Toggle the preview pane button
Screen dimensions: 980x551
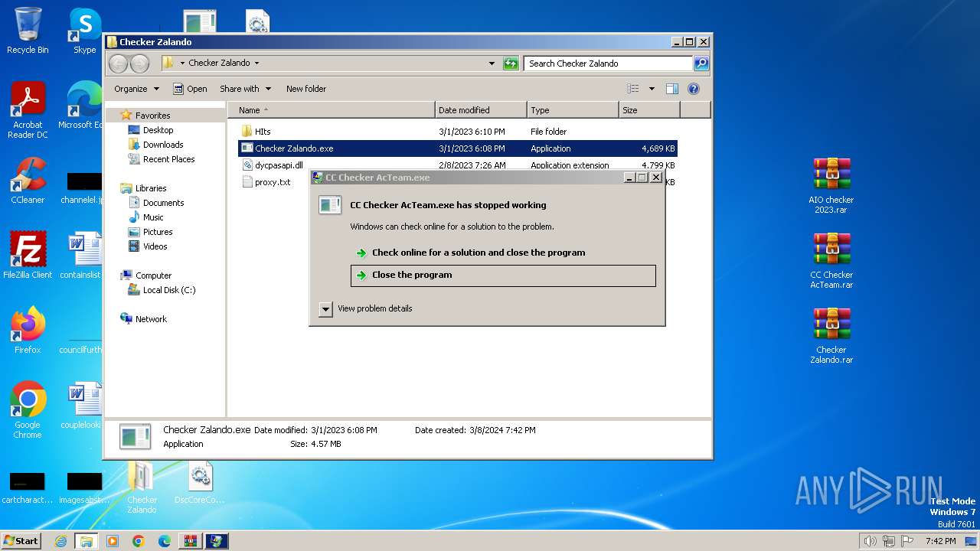[x=672, y=89]
